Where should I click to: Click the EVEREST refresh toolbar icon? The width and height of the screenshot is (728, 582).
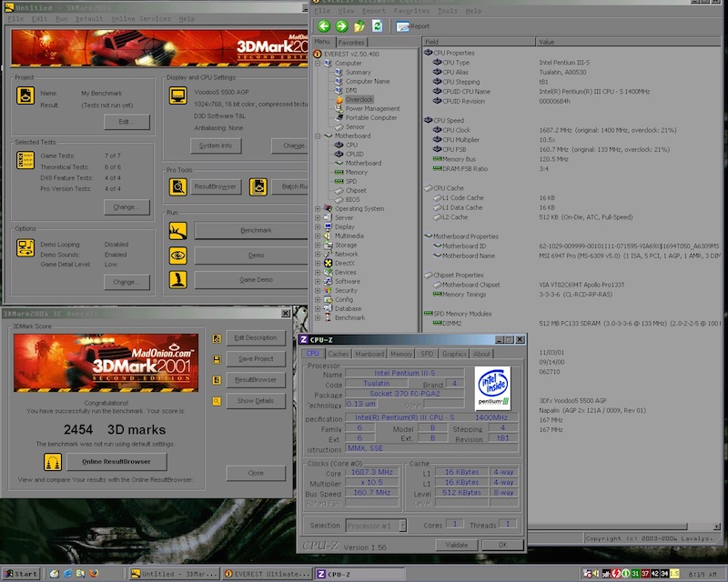pyautogui.click(x=377, y=26)
